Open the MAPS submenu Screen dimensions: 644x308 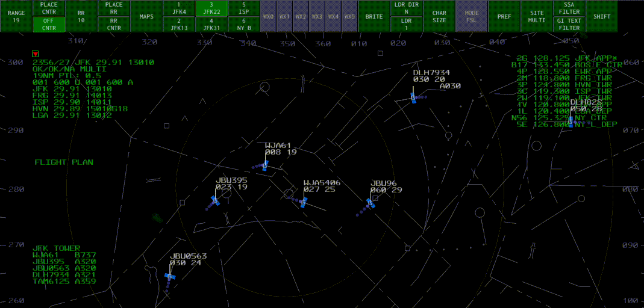146,16
